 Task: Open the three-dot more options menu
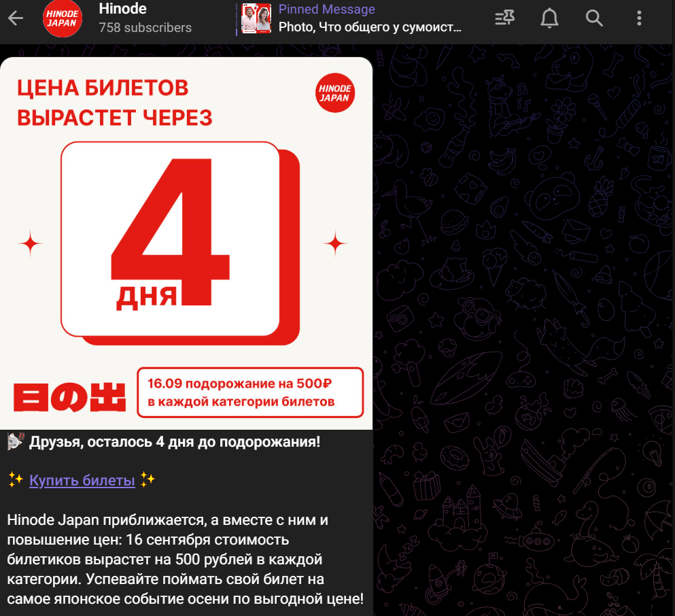point(639,18)
